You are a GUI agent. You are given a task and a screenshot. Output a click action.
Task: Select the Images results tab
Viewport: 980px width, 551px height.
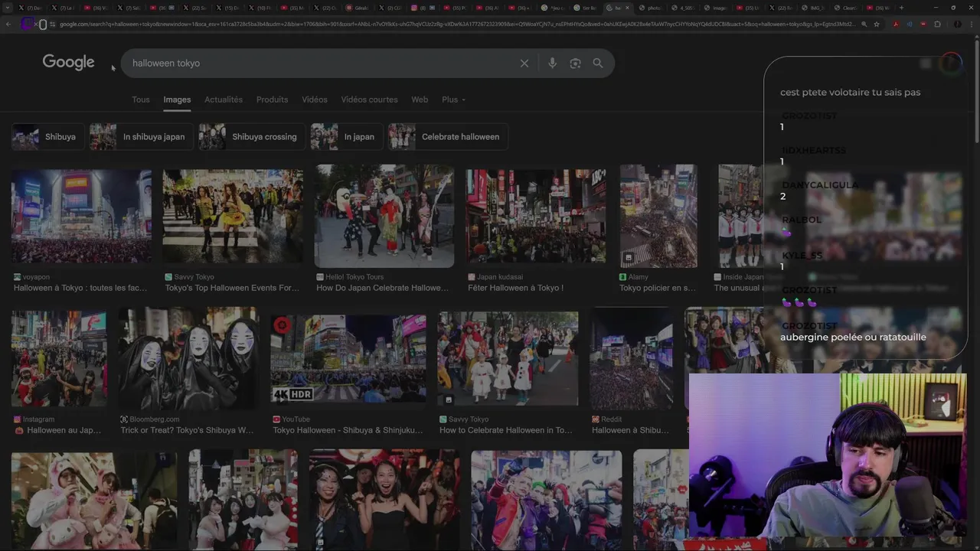(177, 99)
